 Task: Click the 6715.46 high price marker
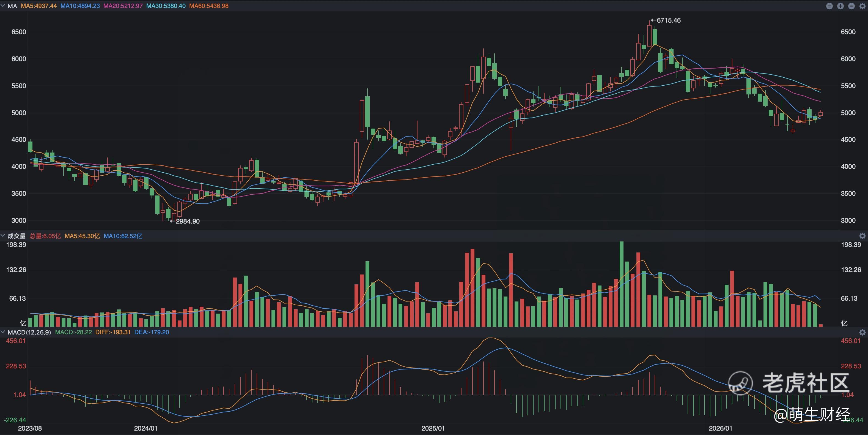(666, 20)
